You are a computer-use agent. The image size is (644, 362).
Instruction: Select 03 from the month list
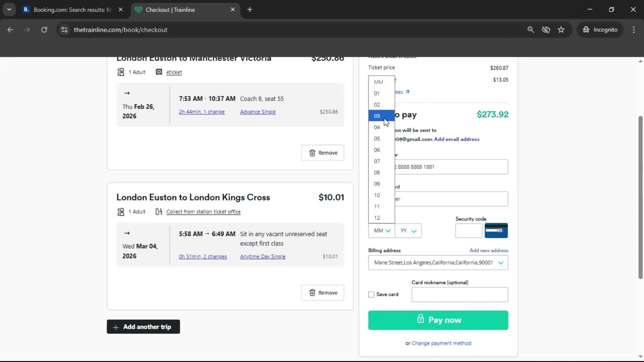click(x=377, y=116)
